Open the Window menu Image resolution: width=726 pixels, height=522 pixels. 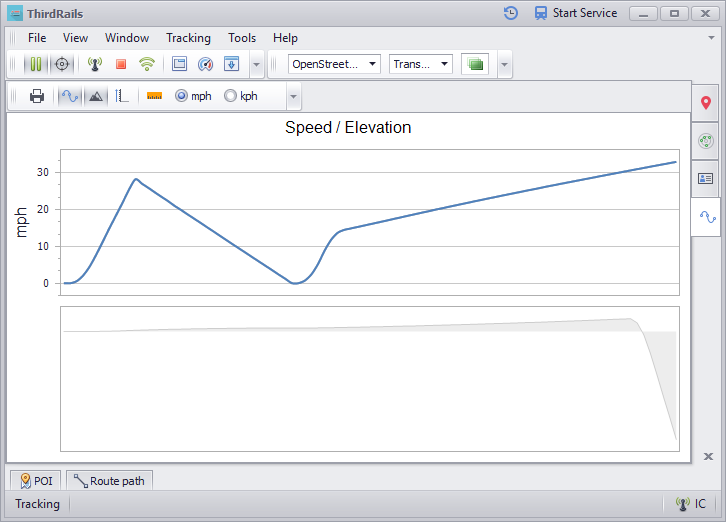(127, 38)
